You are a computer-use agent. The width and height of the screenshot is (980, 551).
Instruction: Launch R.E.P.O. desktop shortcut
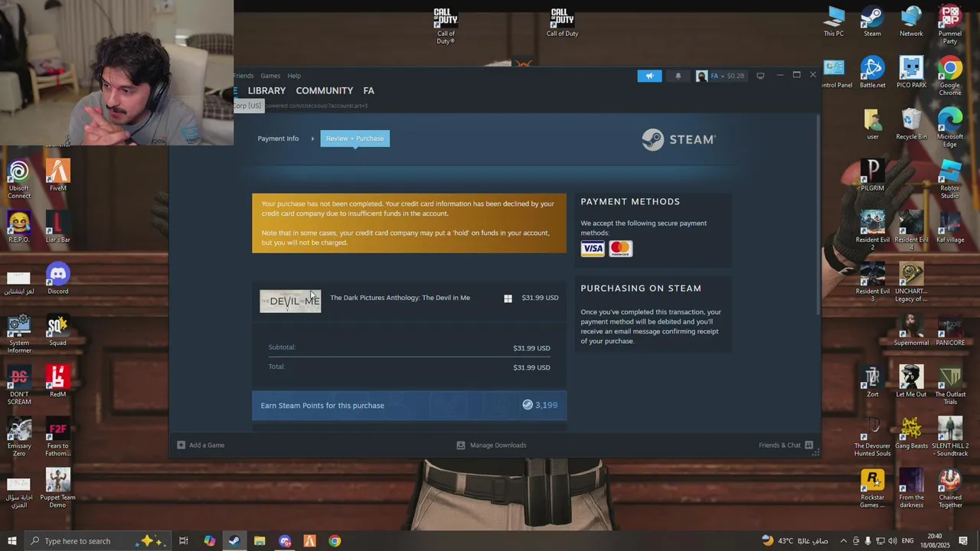pos(19,227)
